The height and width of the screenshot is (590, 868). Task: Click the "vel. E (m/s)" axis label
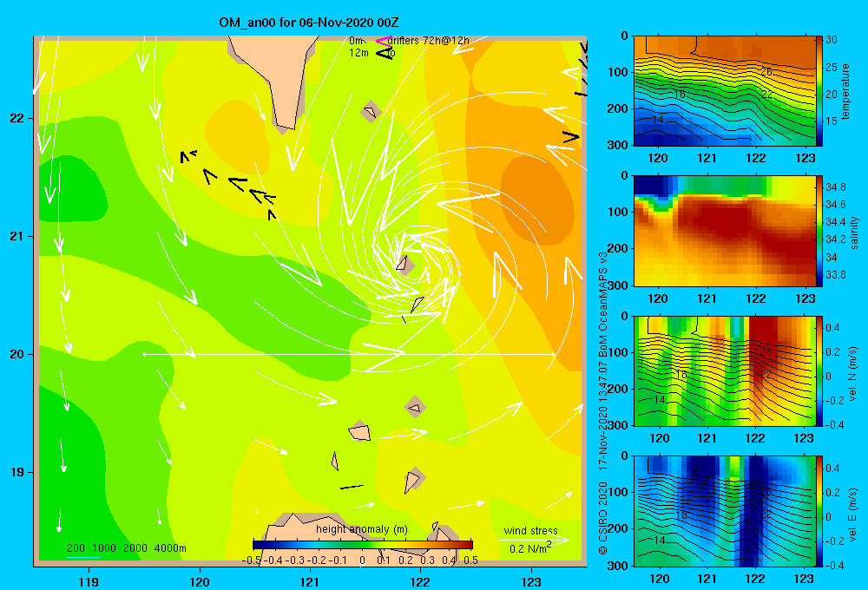pyautogui.click(x=853, y=514)
